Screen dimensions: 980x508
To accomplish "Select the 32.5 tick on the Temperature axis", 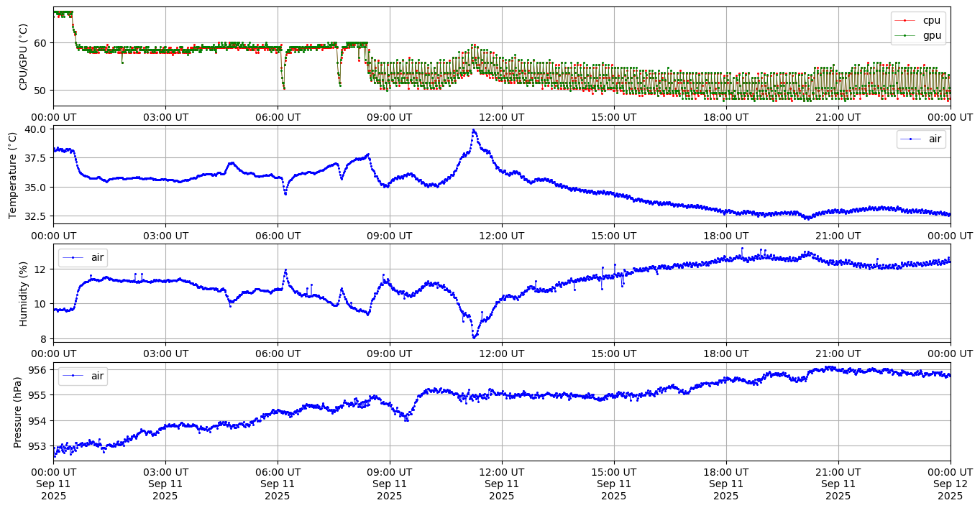I will tap(36, 216).
